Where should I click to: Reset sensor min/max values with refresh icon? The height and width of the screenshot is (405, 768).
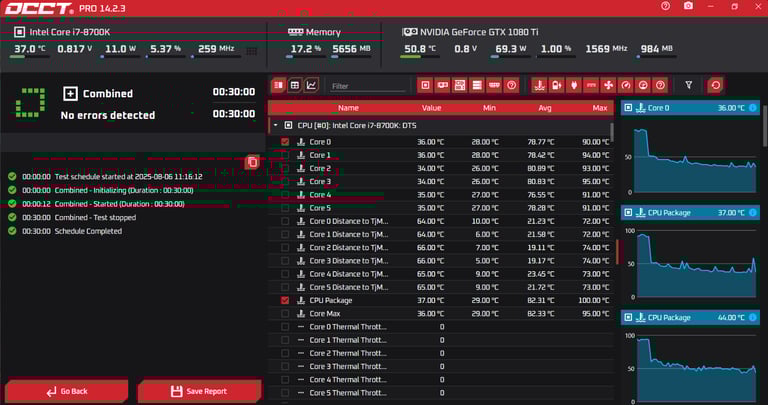716,85
